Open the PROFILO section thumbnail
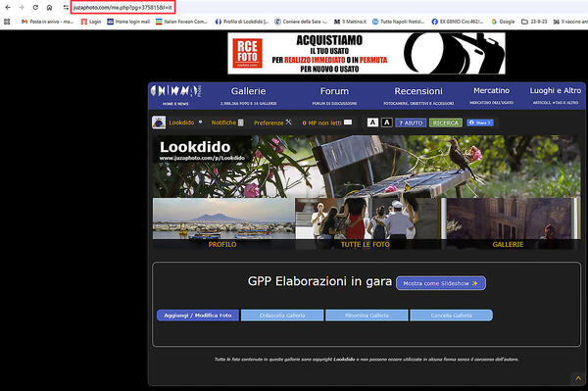The width and height of the screenshot is (588, 391). (223, 223)
